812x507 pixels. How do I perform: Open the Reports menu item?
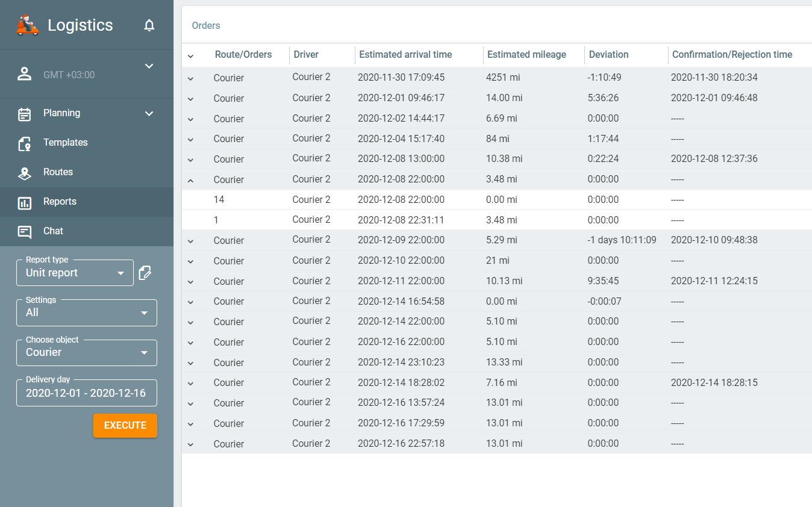pos(60,202)
